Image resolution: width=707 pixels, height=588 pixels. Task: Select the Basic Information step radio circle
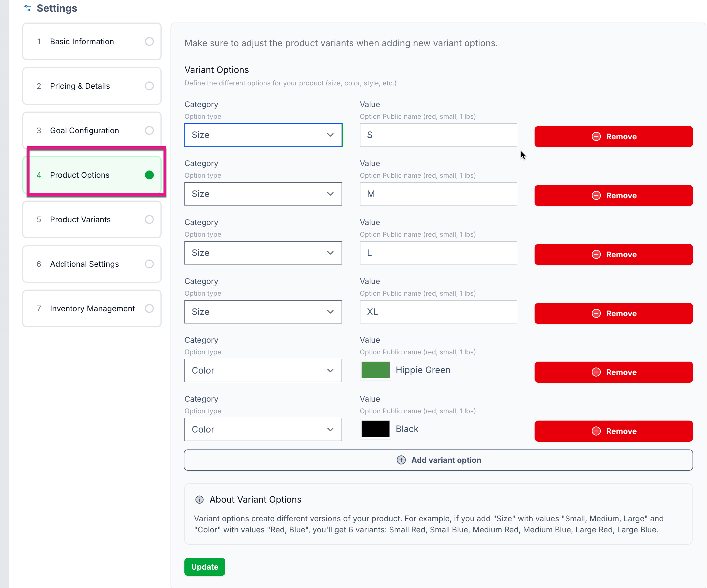[149, 41]
